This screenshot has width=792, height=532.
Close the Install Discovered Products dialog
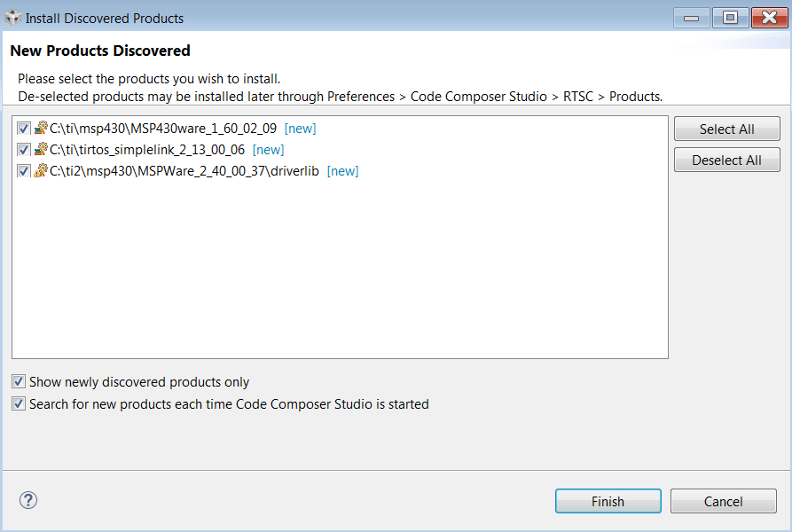click(x=769, y=18)
